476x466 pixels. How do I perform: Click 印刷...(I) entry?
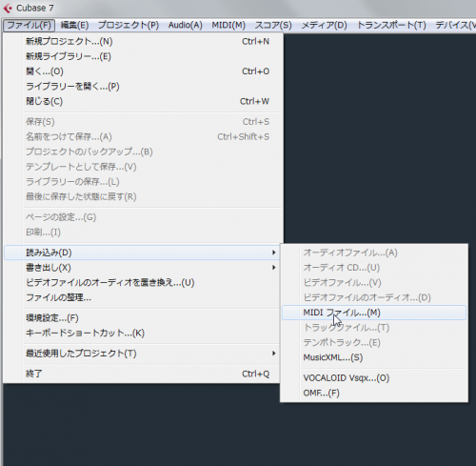coord(143,232)
